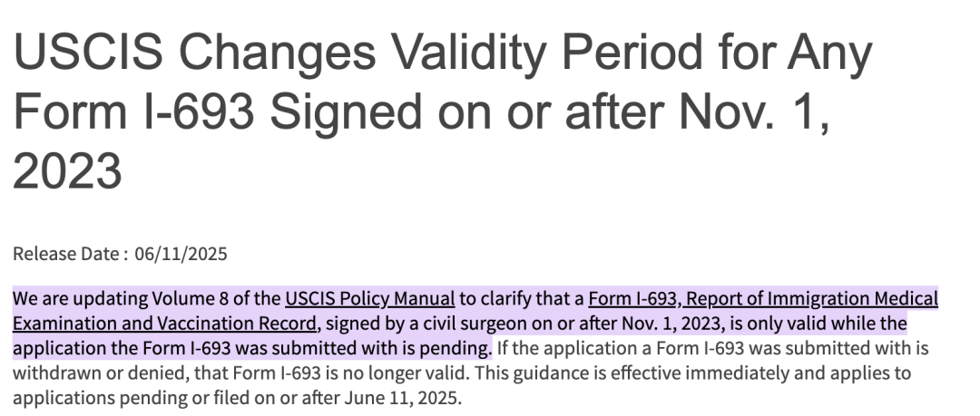Click "Nov. 1," in the headline
The image size is (980, 416).
[x=754, y=112]
